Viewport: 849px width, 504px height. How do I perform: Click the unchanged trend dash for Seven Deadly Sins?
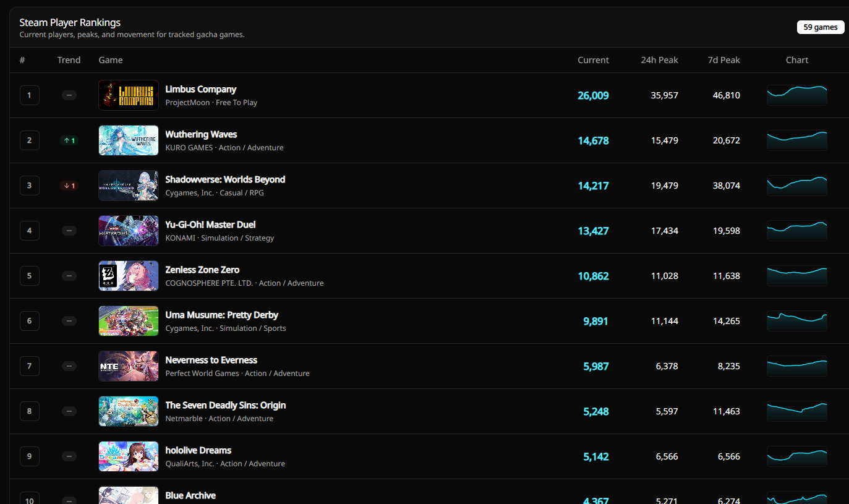click(69, 411)
